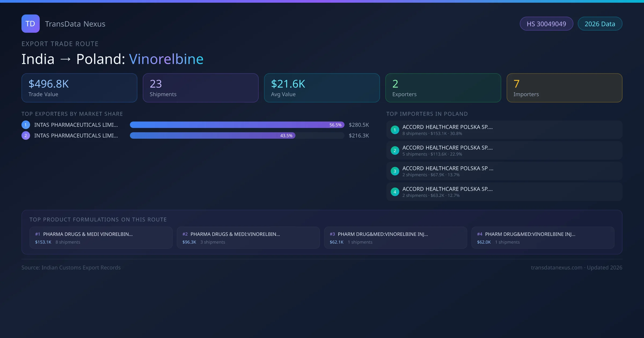Click the 56.5% market share bar
This screenshot has height=338, width=644.
pos(237,125)
